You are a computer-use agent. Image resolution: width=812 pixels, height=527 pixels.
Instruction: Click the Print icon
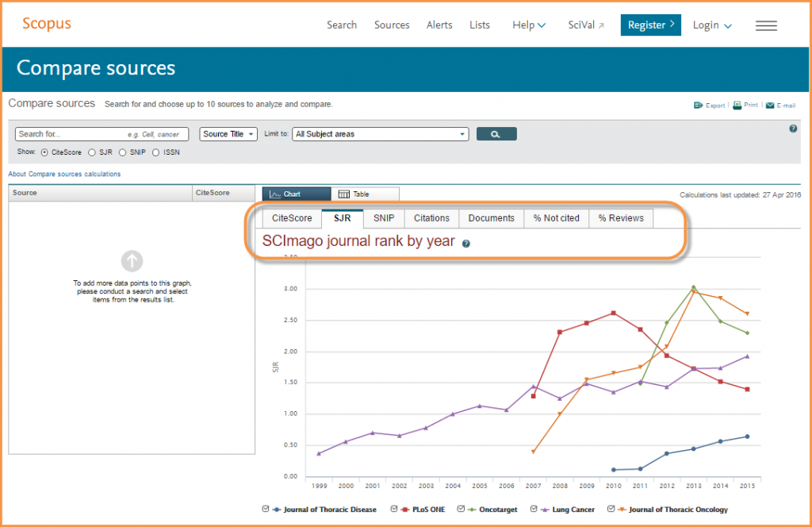[737, 106]
